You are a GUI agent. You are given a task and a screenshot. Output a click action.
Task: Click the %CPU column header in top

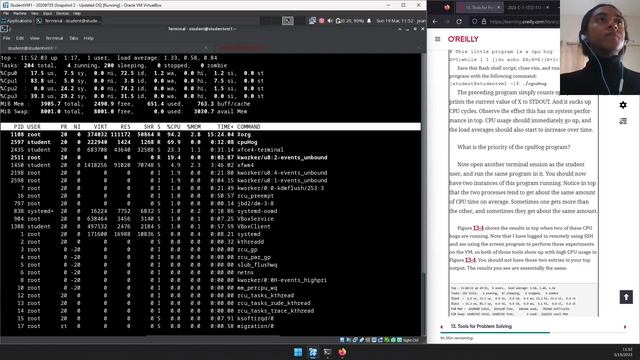click(173, 127)
